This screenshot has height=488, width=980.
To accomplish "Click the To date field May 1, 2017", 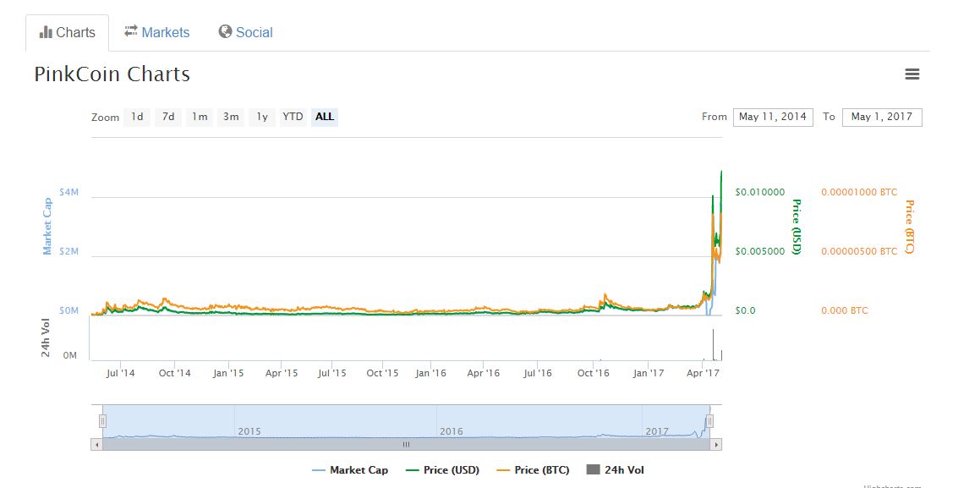I will [882, 117].
